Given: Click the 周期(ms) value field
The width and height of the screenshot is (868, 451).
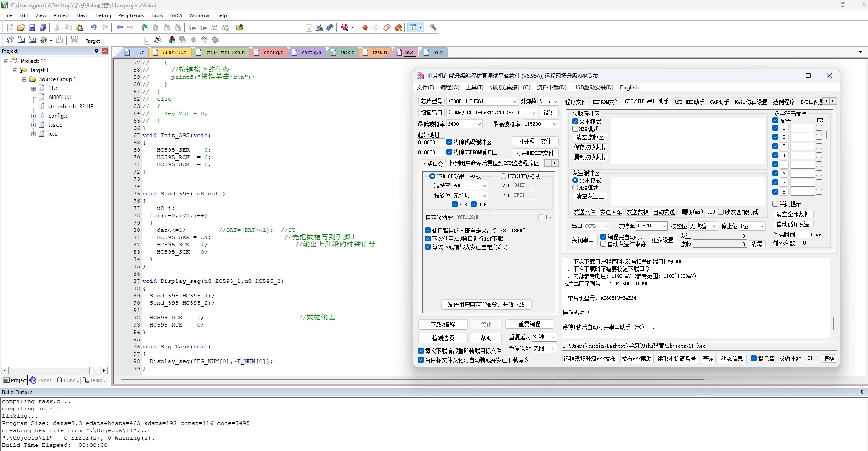Looking at the screenshot, I should (x=711, y=212).
